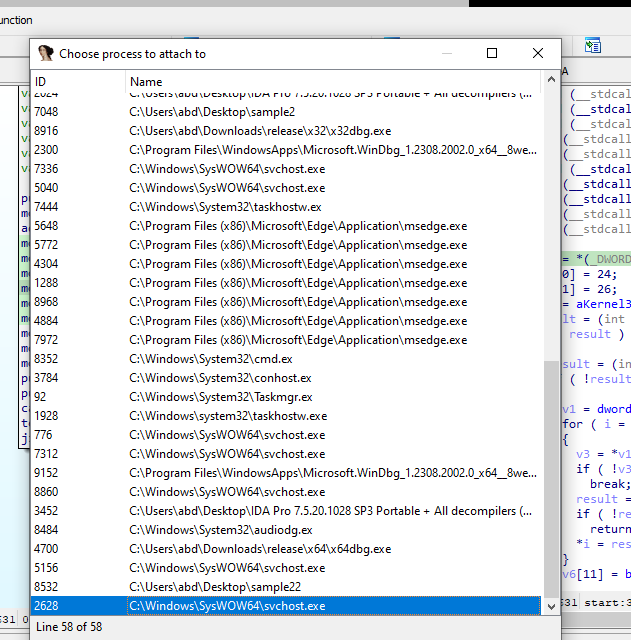Select process 5772 msedge.exe
The image size is (631, 640).
click(286, 245)
